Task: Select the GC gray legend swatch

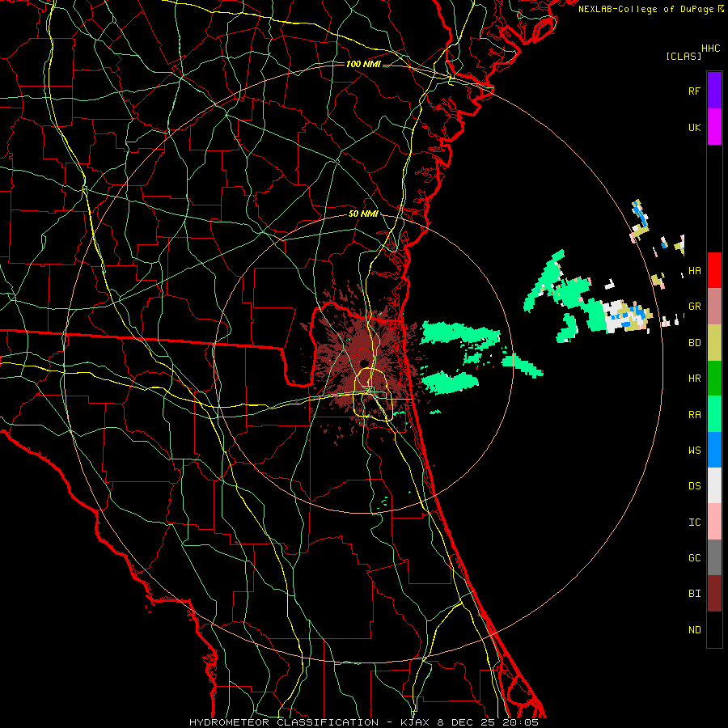Action: 714,557
